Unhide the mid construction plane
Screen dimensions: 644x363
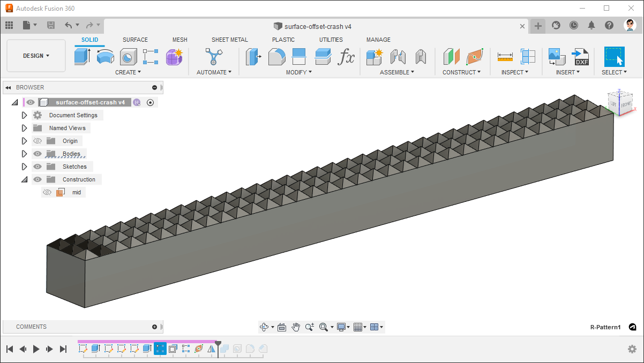pyautogui.click(x=47, y=192)
